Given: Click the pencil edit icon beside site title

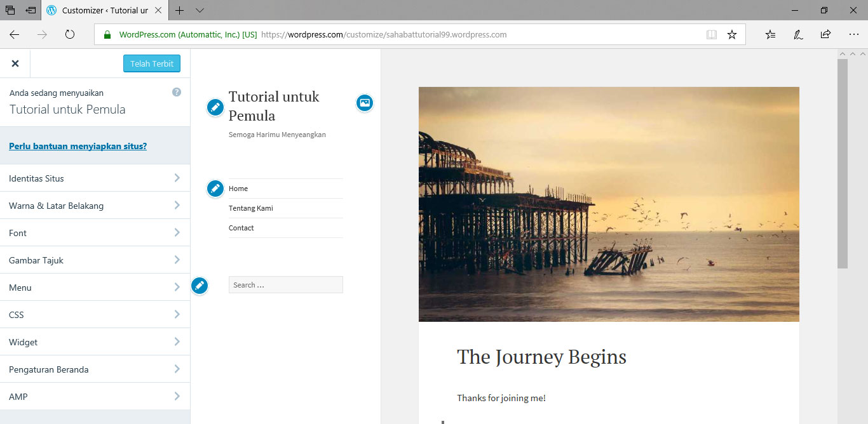Looking at the screenshot, I should pyautogui.click(x=215, y=107).
